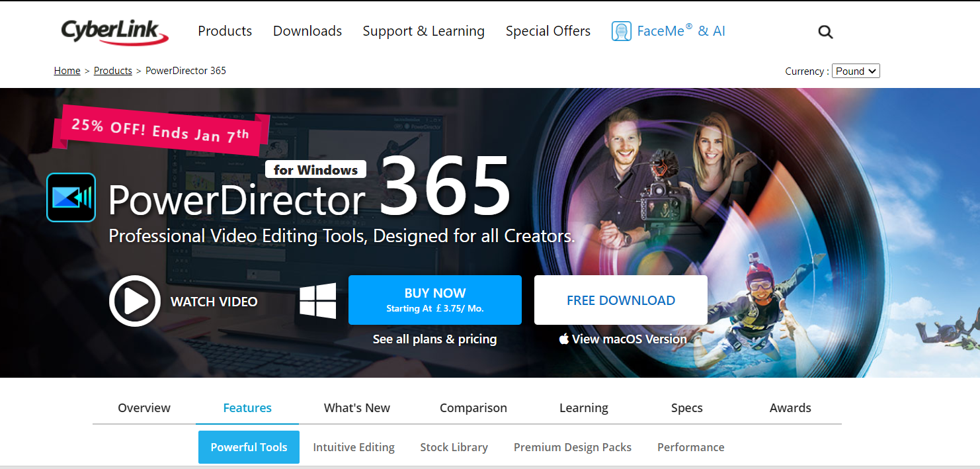Open the Products menu

[225, 31]
